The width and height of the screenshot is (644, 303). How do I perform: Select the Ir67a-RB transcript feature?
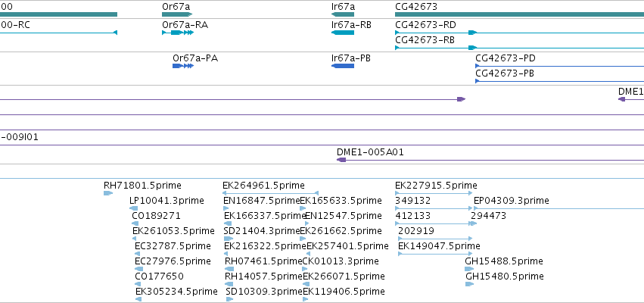(343, 33)
